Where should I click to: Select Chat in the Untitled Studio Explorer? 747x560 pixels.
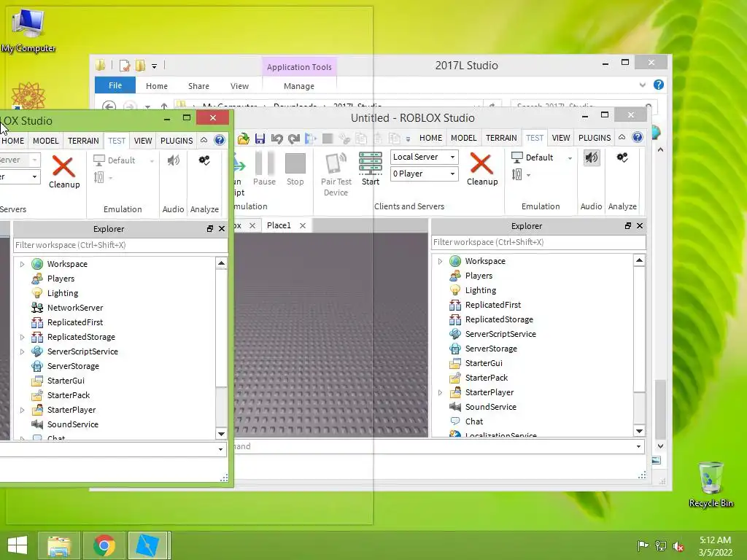[x=474, y=421]
